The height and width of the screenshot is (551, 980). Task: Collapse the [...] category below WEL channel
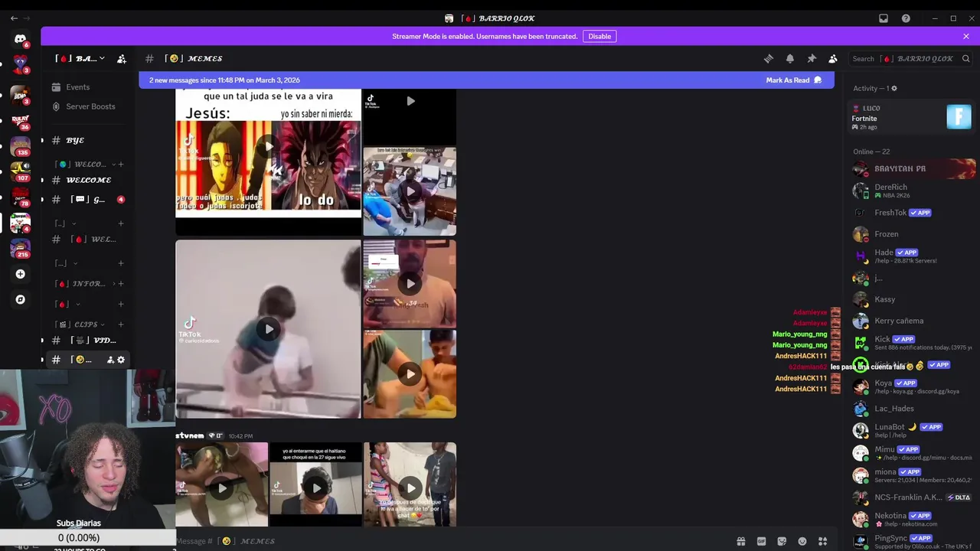tap(67, 263)
